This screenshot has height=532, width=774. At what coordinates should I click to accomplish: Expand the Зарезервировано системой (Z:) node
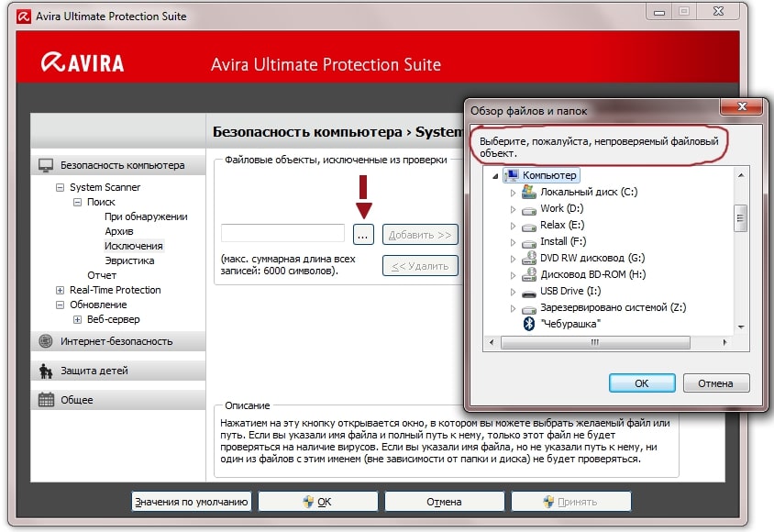pos(513,308)
